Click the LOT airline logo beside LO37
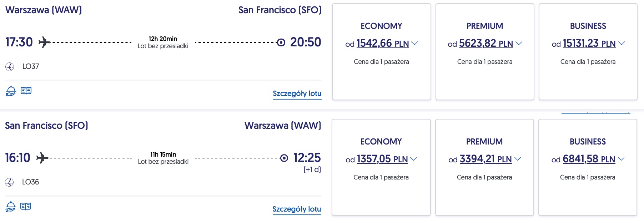644x223 pixels. click(10, 67)
